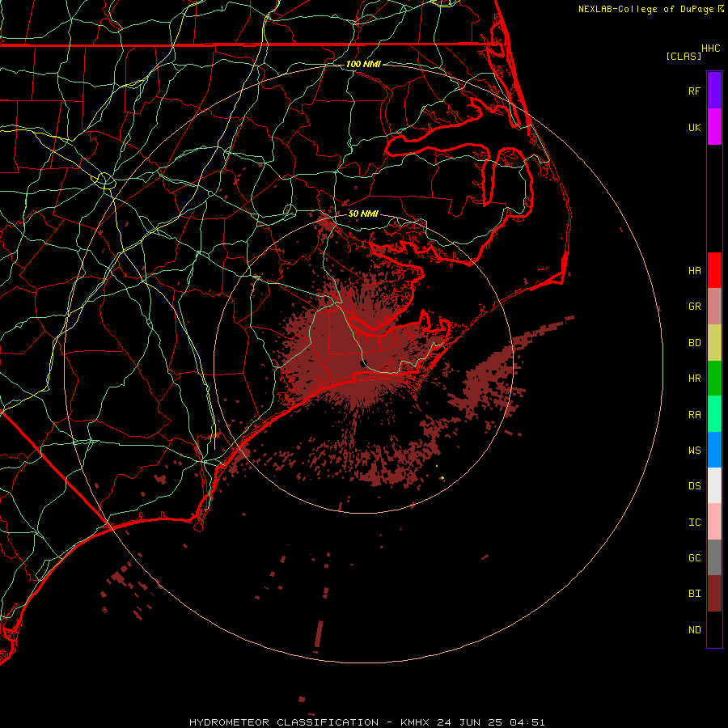
Task: Click the yellow BD legend color swatch
Action: pyautogui.click(x=714, y=343)
